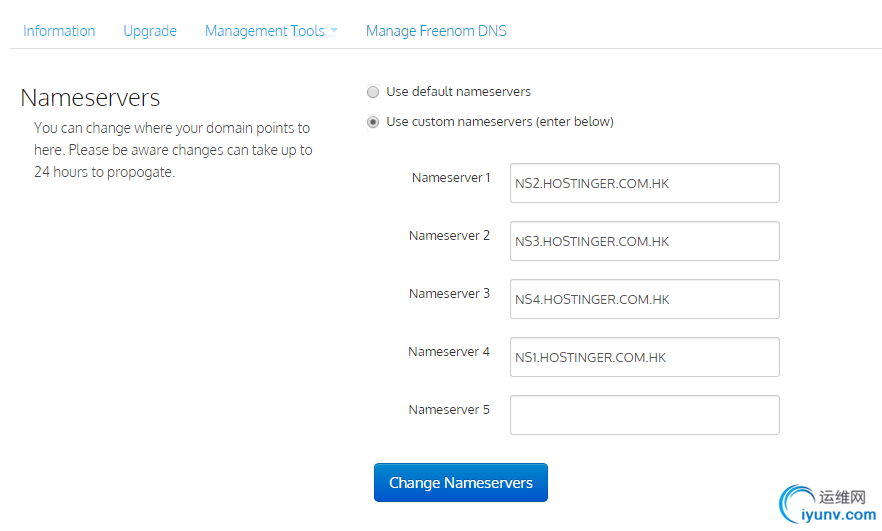Click the large Nameservers section heading

point(90,98)
